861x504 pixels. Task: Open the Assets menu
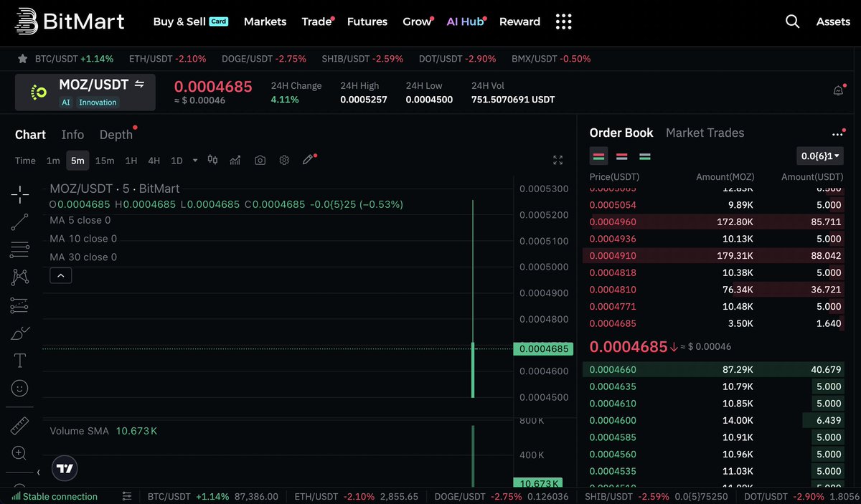point(833,22)
